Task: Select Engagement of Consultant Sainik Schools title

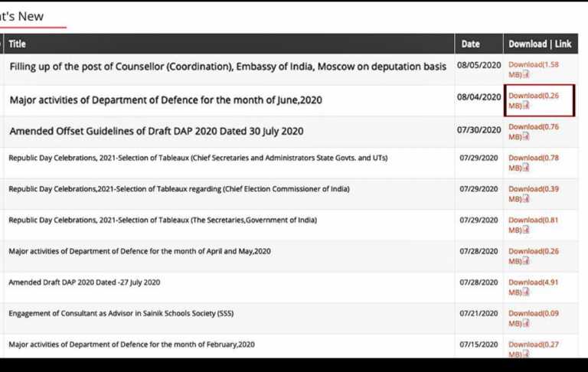Action: point(121,314)
